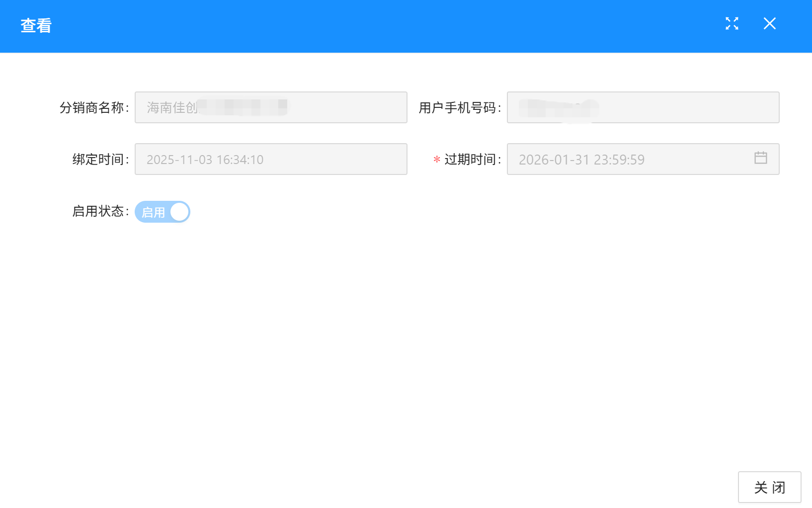This screenshot has width=812, height=508.
Task: Click the white knob on 启用 switch
Action: point(179,212)
